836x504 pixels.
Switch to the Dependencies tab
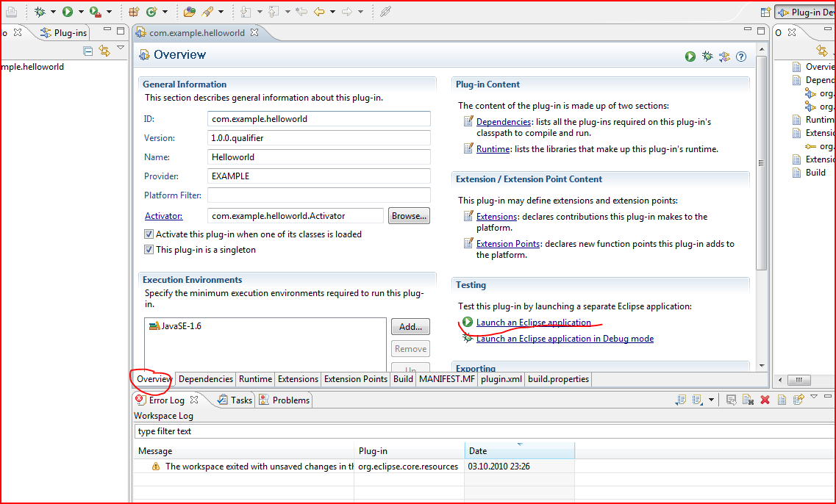pyautogui.click(x=205, y=379)
